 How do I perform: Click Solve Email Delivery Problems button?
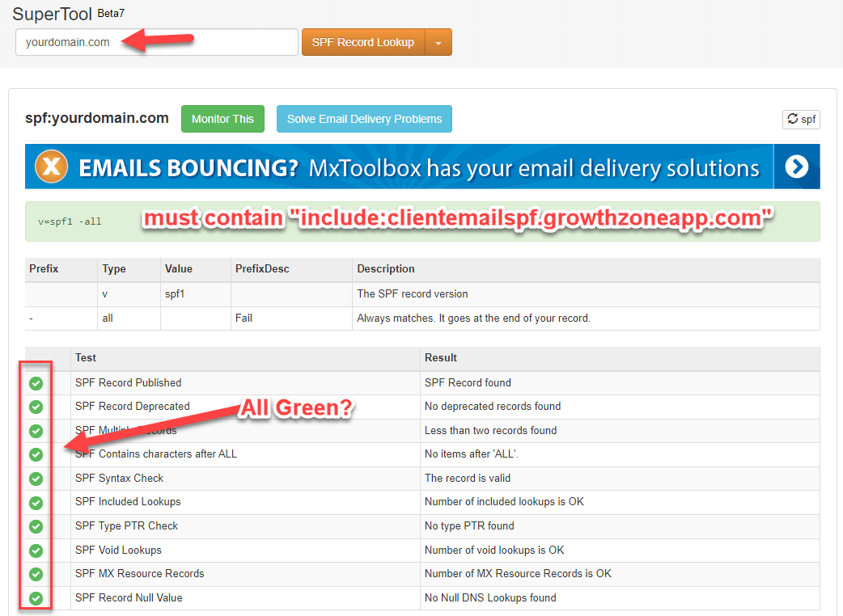(364, 119)
